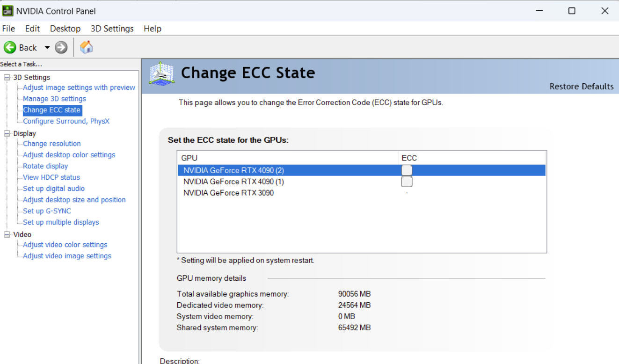Viewport: 619px width, 364px height.
Task: Select Change resolution in task tree
Action: click(x=51, y=144)
